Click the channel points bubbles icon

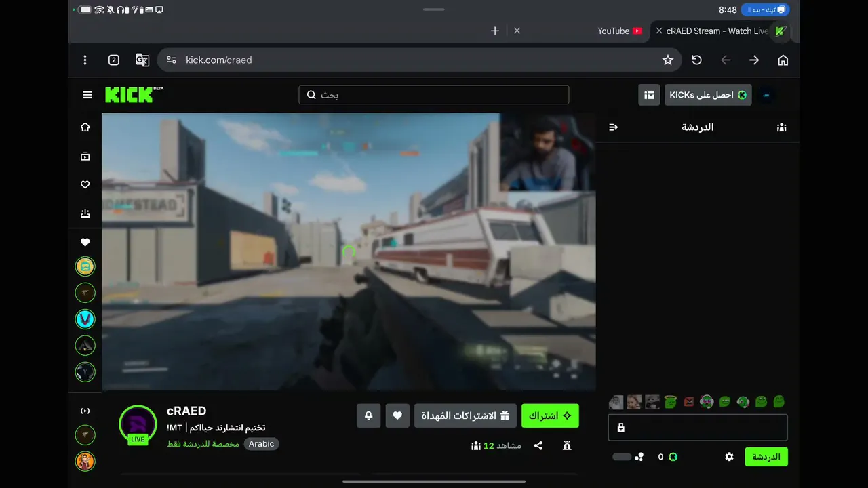(x=639, y=457)
